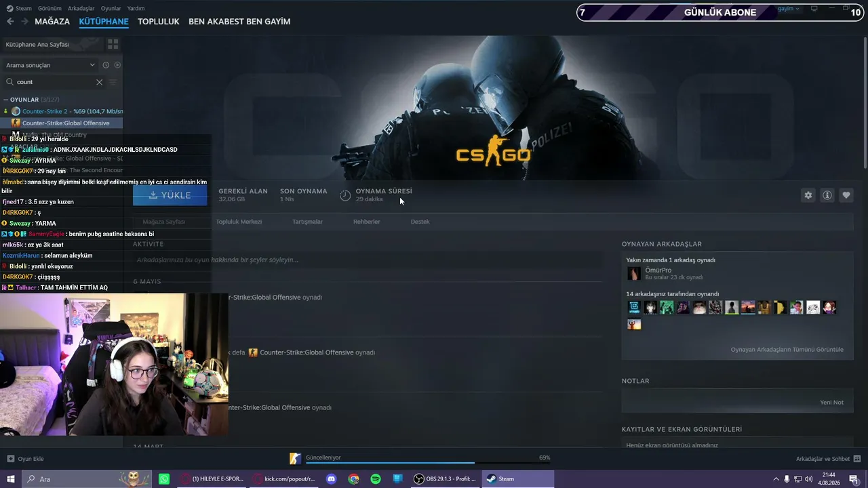Screen dimensions: 868x488
Task: Click the blue YÜKLE install button
Action: [170, 195]
